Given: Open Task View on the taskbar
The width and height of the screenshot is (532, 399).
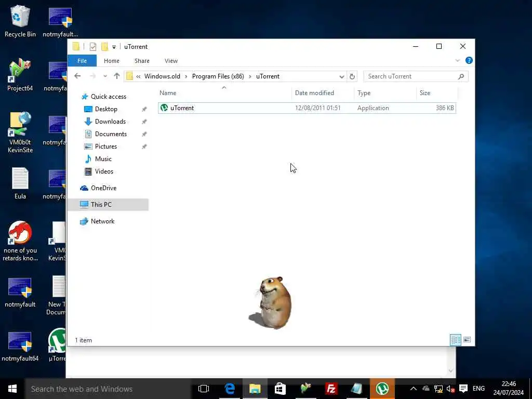Looking at the screenshot, I should pos(204,389).
